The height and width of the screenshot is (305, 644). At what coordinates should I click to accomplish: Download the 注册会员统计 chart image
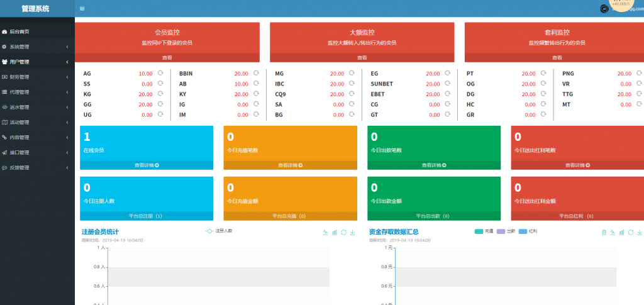(352, 233)
